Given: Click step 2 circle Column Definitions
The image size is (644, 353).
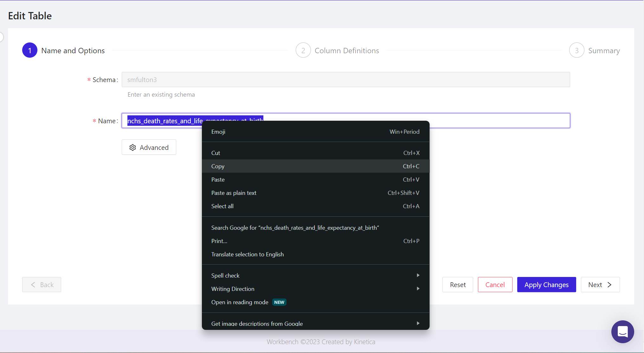Looking at the screenshot, I should coord(303,50).
